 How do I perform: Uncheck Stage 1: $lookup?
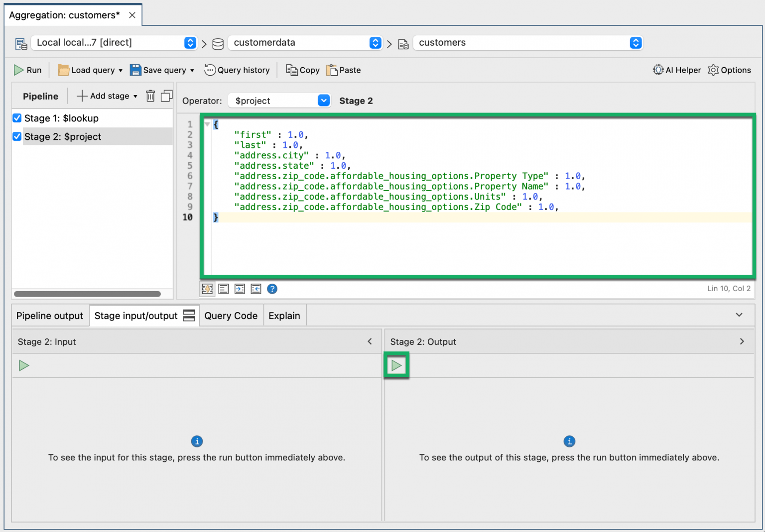(16, 118)
